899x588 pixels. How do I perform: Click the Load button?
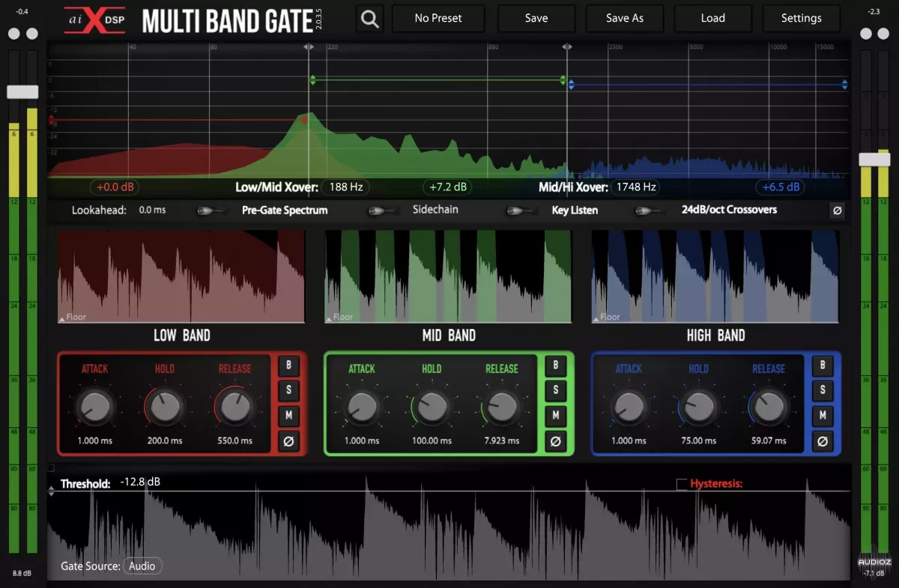pyautogui.click(x=712, y=18)
